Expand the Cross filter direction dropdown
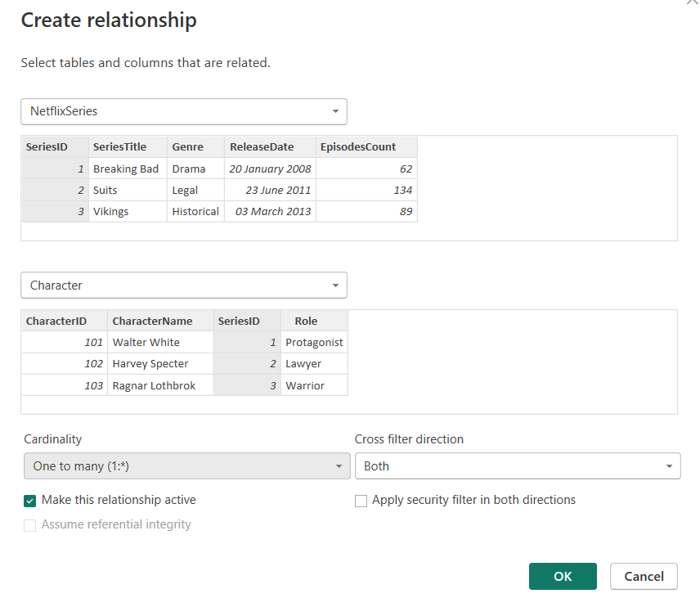The image size is (700, 598). tap(517, 466)
